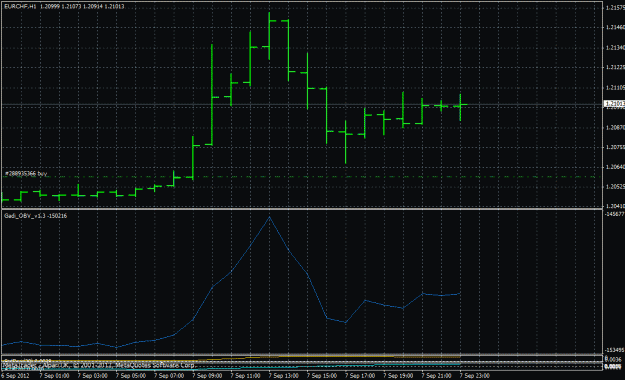Screen dimensions: 625x380
Task: Click the '7 Sep 01:00' time label
Action: 54,376
